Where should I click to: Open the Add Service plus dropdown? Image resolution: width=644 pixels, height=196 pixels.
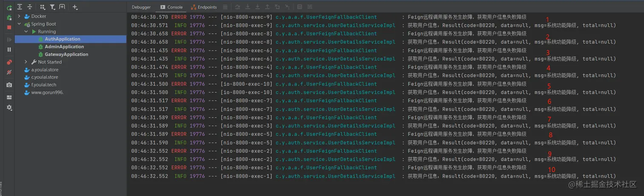tap(75, 7)
